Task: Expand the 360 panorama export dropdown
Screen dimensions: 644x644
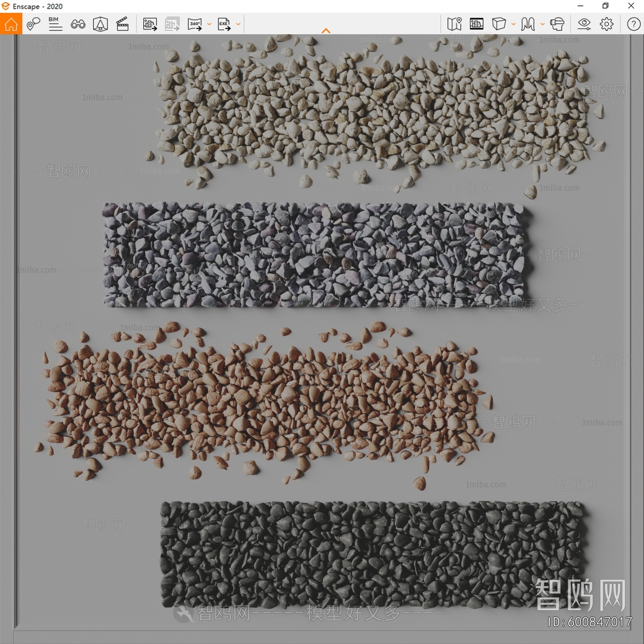Action: pos(209,24)
